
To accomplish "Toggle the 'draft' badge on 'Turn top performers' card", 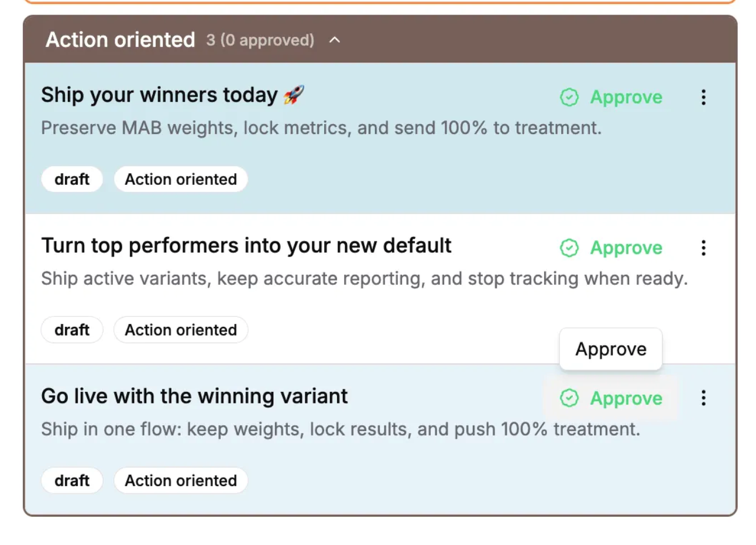I will click(x=72, y=330).
